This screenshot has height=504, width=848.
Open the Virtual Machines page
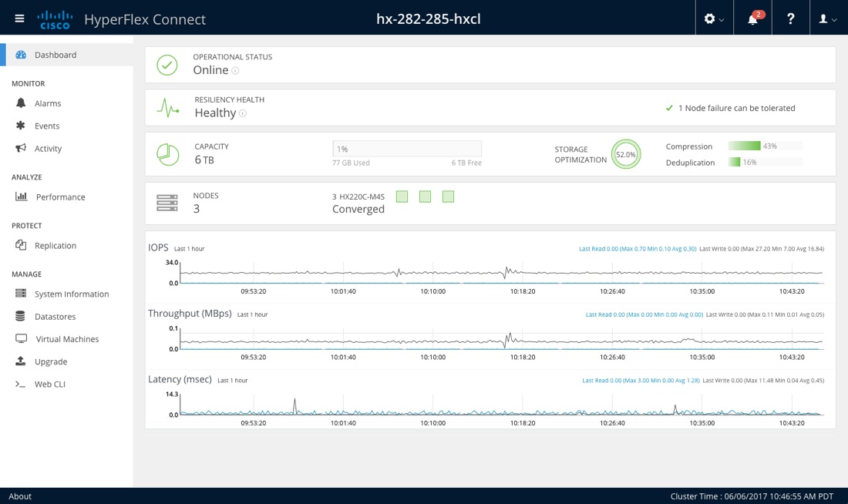(x=66, y=339)
